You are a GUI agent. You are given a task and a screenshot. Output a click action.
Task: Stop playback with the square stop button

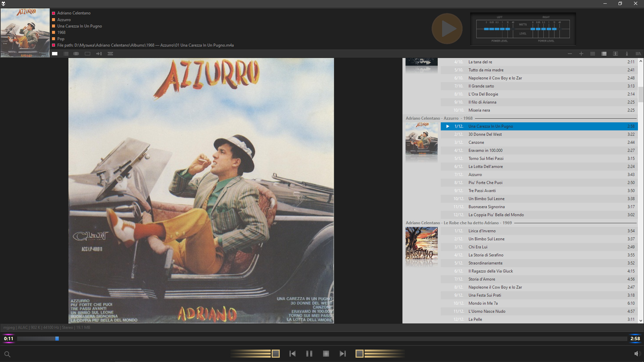tap(326, 354)
